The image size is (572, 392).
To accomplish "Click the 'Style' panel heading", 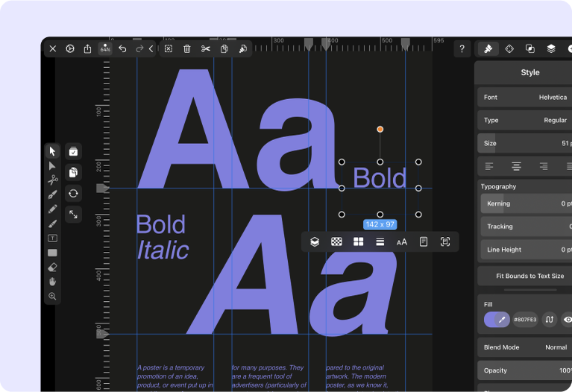I will 530,72.
